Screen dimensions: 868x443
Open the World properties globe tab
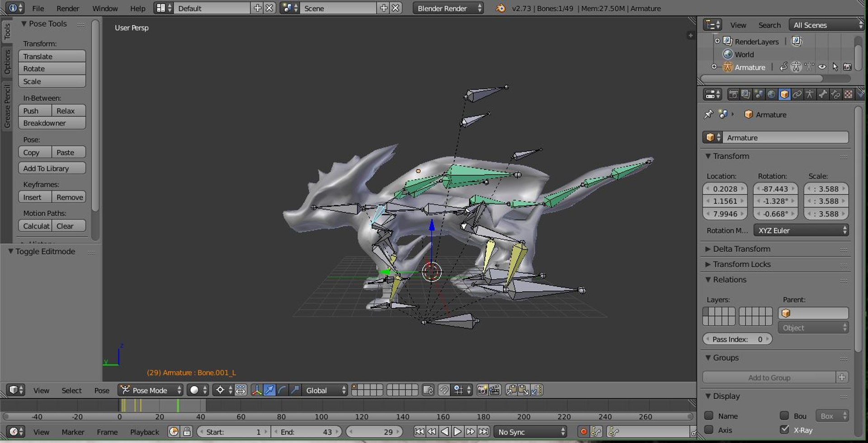pos(771,94)
